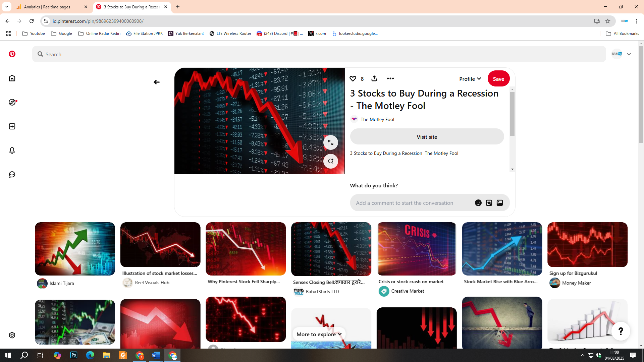Open Microsoft Word from the taskbar
Screen dimensions: 644x362
point(156,355)
